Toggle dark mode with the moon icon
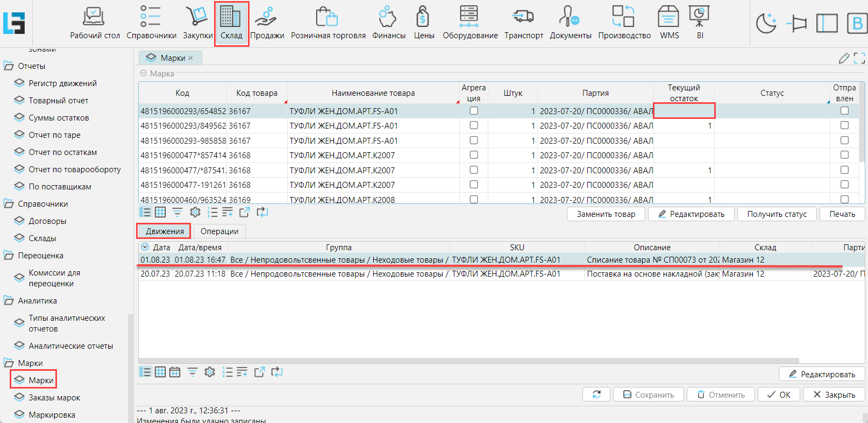 coord(766,24)
